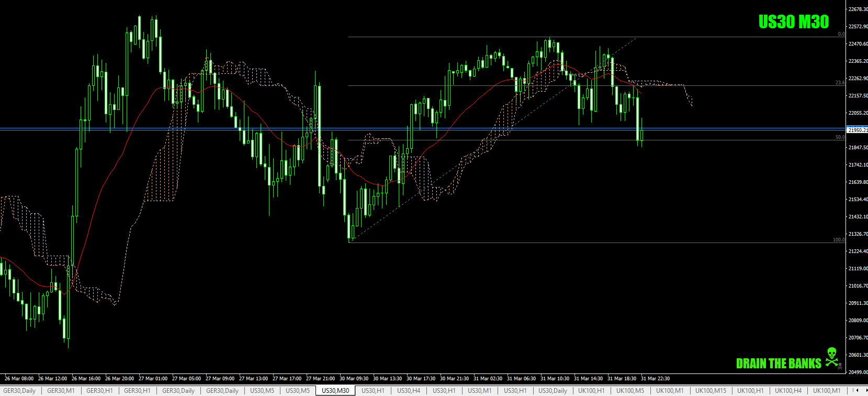Click the 27 Mar 21:00 time label

point(320,379)
